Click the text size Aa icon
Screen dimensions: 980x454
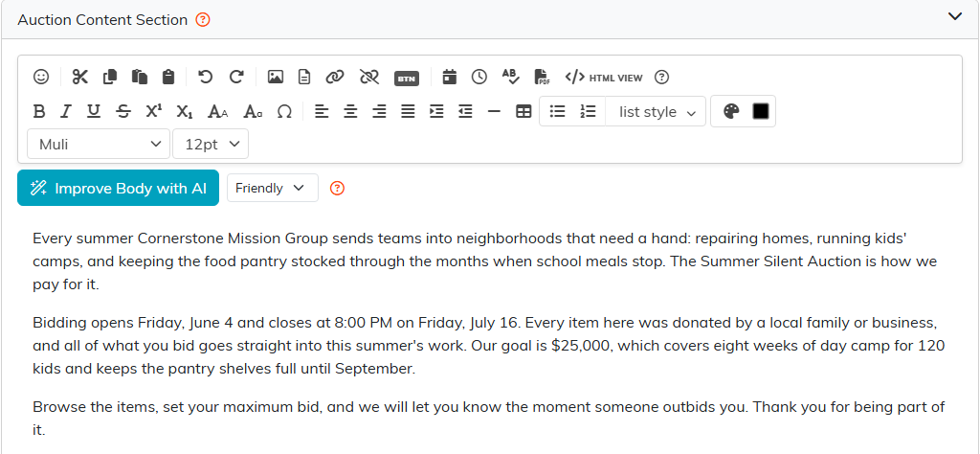coord(253,112)
